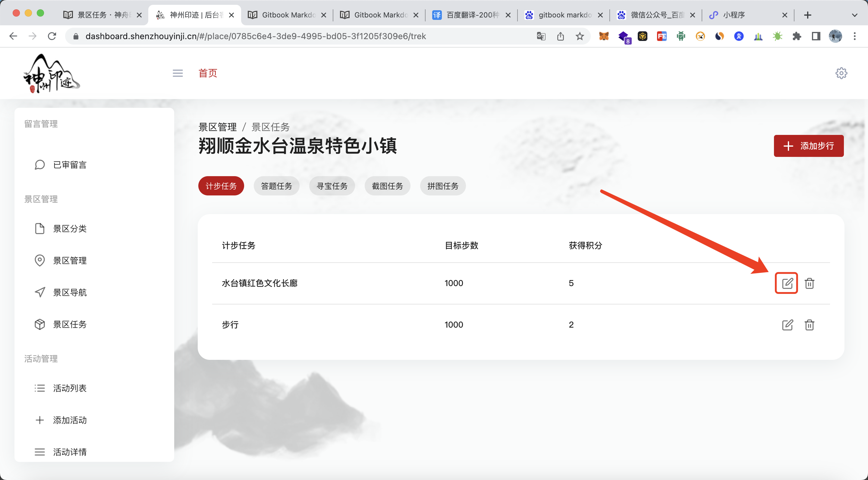Screen dimensions: 868x480
Task: Switch to the 拼图任务 tab
Action: pyautogui.click(x=442, y=185)
